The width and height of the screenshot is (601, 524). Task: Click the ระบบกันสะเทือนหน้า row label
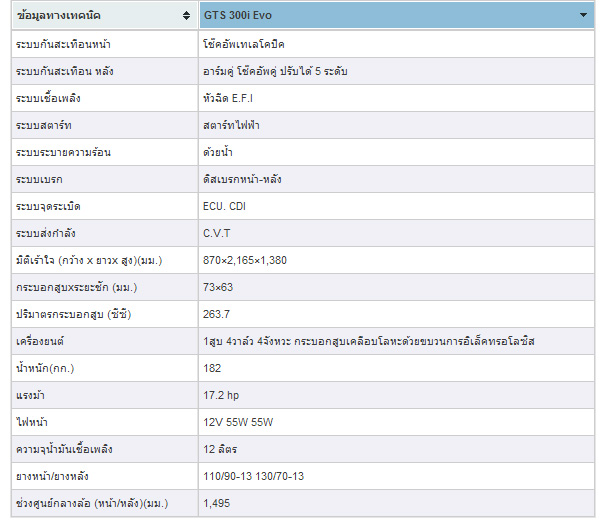(x=63, y=44)
